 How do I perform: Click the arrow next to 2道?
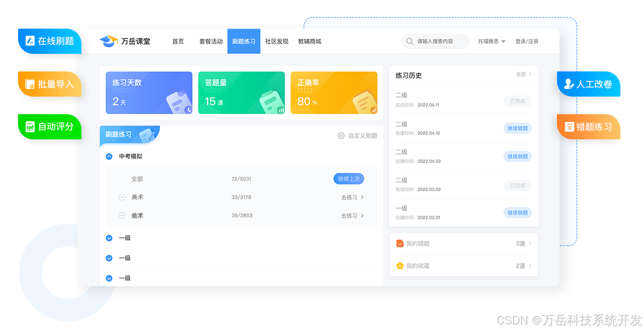530,266
